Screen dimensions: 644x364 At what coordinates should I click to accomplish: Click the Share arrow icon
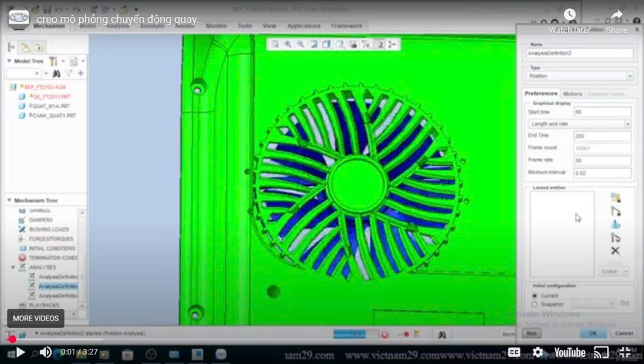tap(617, 15)
